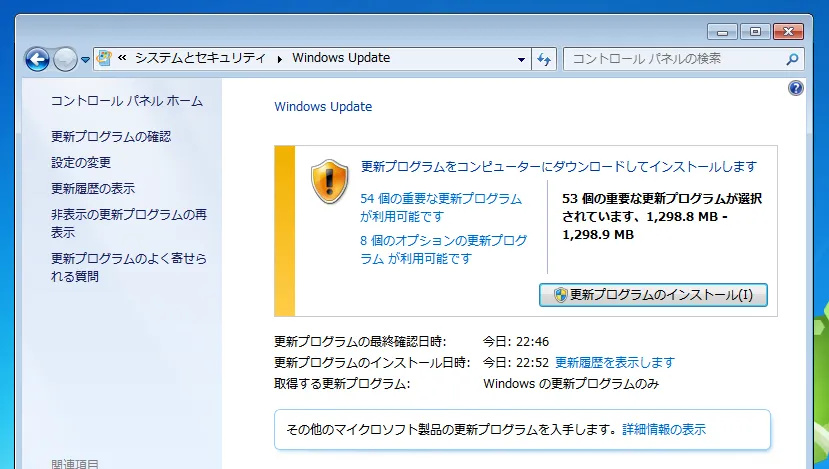Open address bar history dropdown arrow
The width and height of the screenshot is (829, 469).
pos(521,59)
